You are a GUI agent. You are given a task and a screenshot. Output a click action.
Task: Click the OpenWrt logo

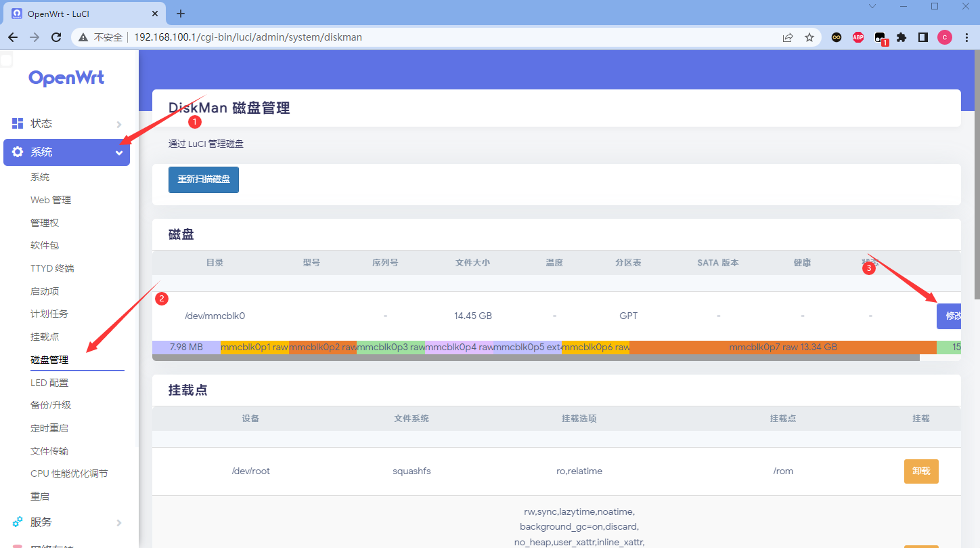point(66,78)
